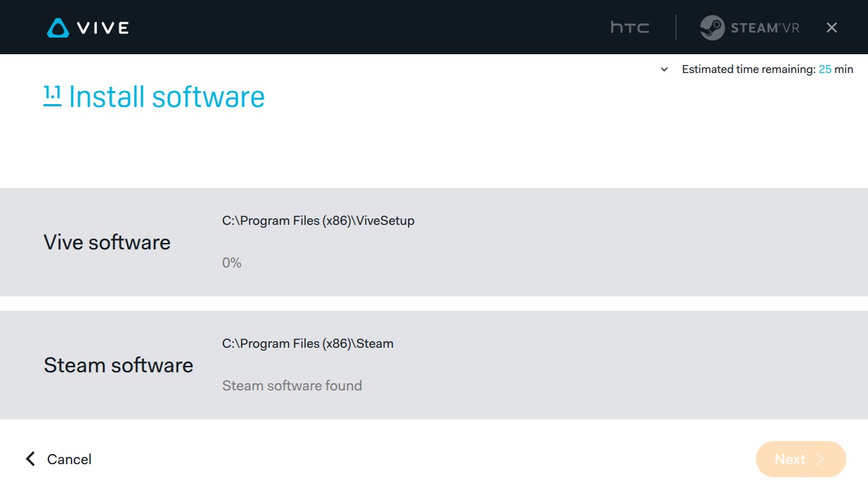The width and height of the screenshot is (868, 488).
Task: Click the STEAM VR text label
Action: pos(765,28)
